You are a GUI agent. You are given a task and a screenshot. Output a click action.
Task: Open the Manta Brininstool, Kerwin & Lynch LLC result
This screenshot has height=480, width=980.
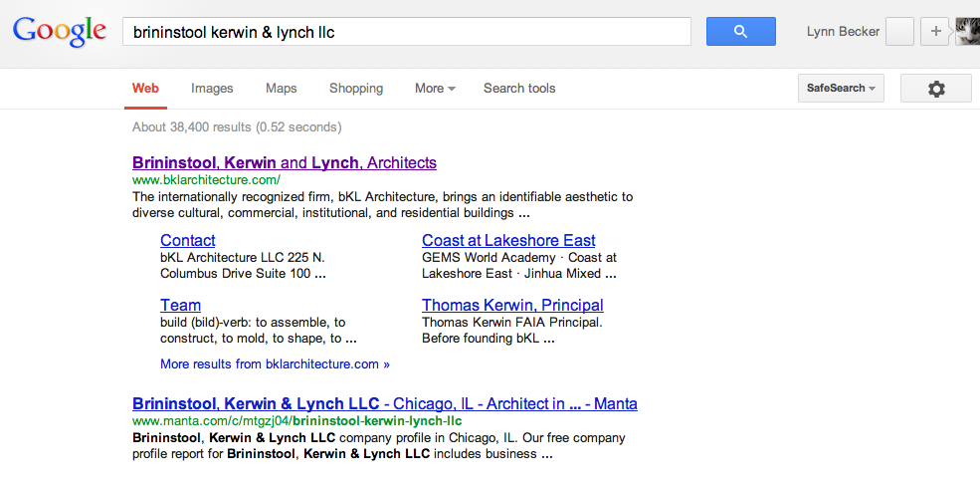385,403
